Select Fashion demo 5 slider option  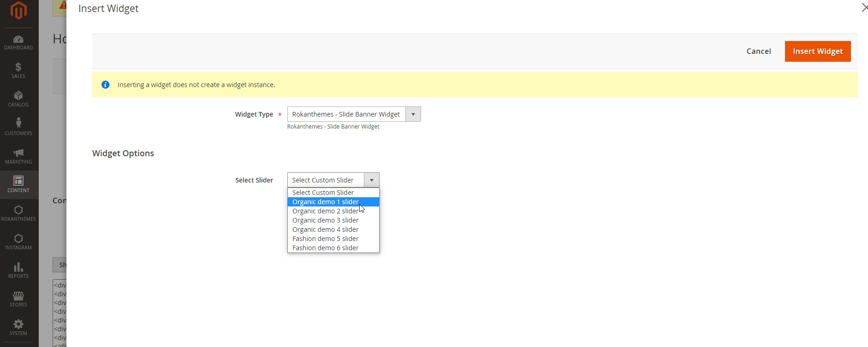(x=333, y=239)
